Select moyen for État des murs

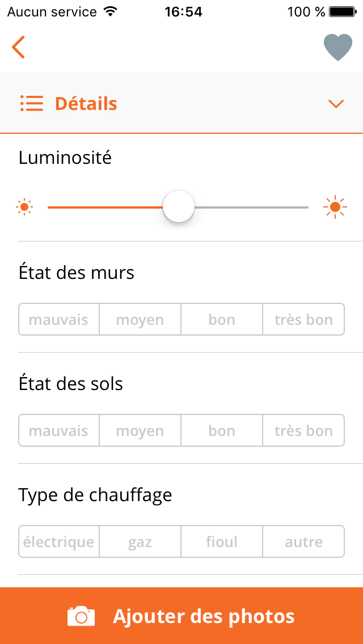[140, 320]
